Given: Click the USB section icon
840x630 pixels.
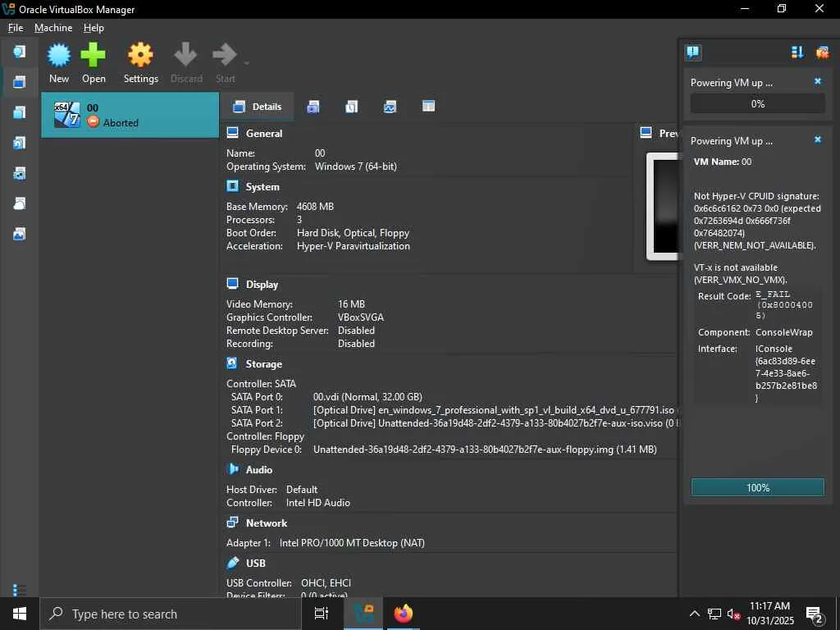Looking at the screenshot, I should click(233, 563).
